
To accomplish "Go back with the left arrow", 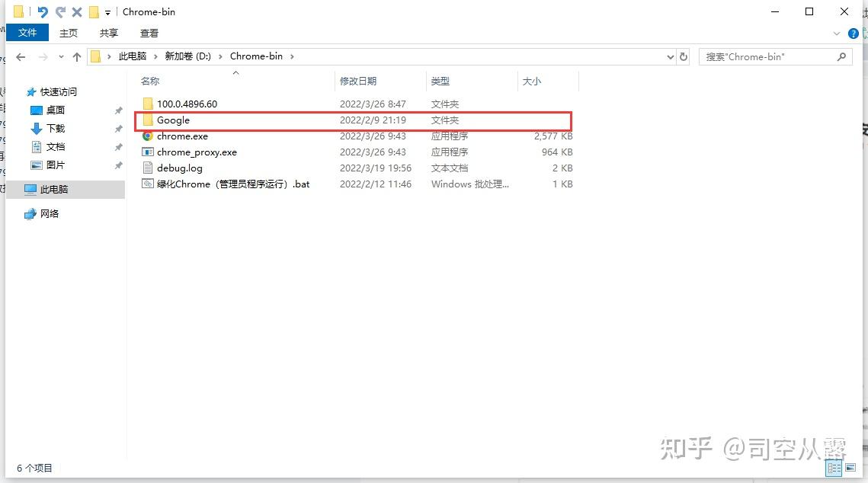I will 21,56.
